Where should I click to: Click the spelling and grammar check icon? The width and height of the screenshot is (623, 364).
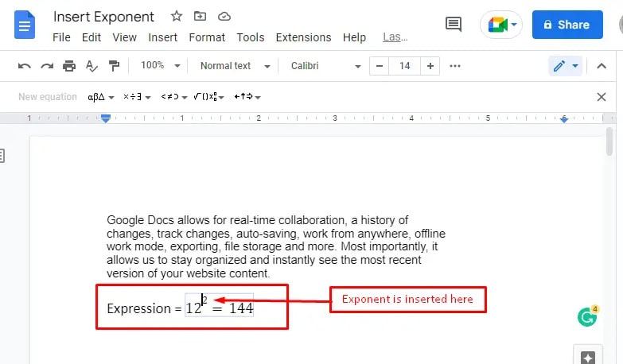[92, 66]
